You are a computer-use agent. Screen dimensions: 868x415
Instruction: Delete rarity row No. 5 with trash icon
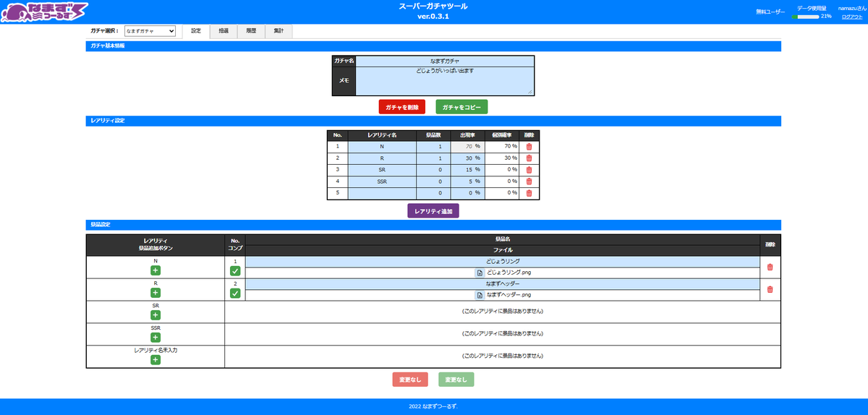click(x=529, y=193)
